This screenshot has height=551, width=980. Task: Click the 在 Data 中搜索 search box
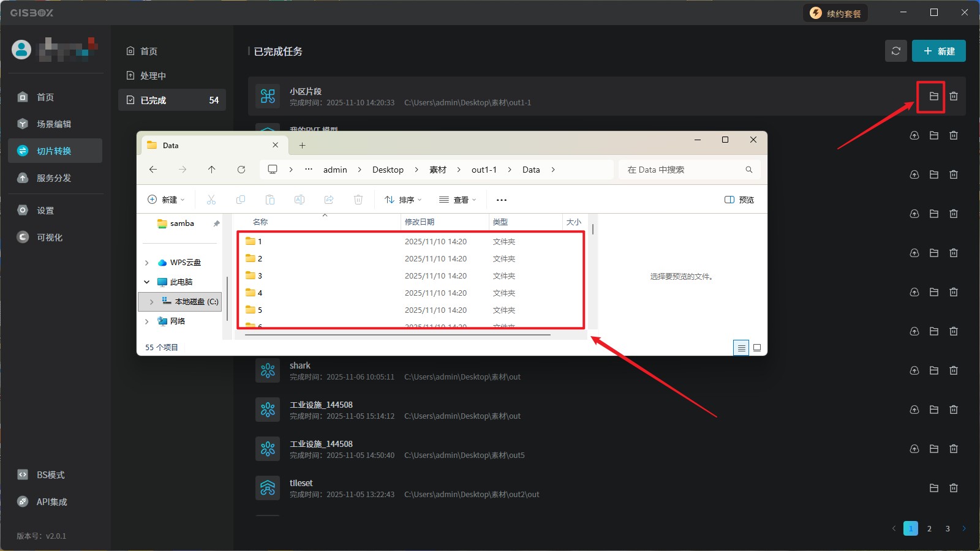683,170
